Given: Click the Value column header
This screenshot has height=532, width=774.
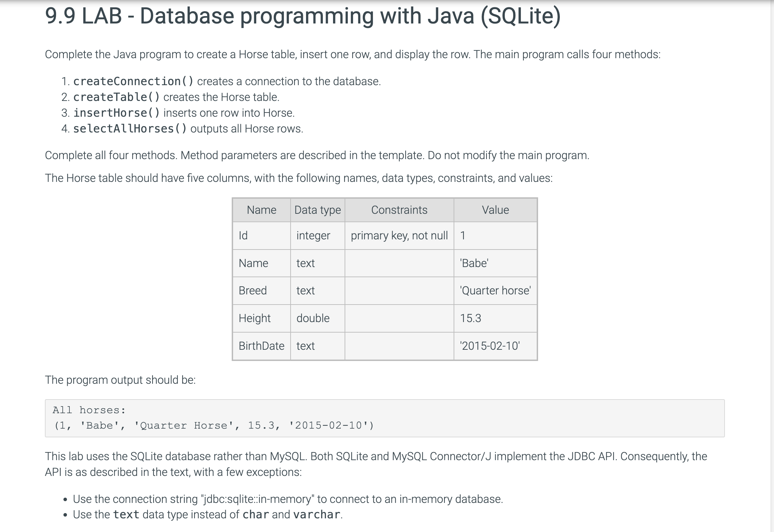Looking at the screenshot, I should tap(495, 209).
